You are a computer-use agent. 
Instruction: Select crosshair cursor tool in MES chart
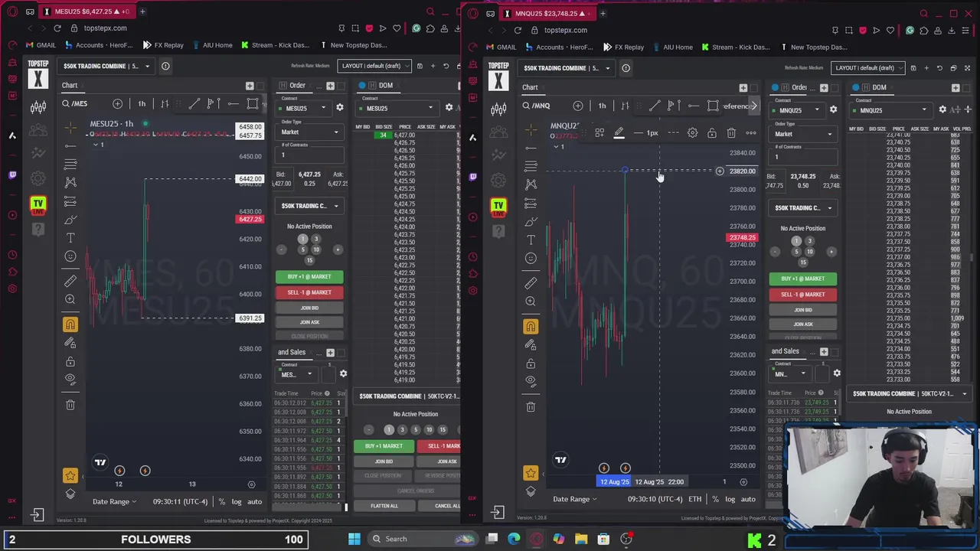70,127
